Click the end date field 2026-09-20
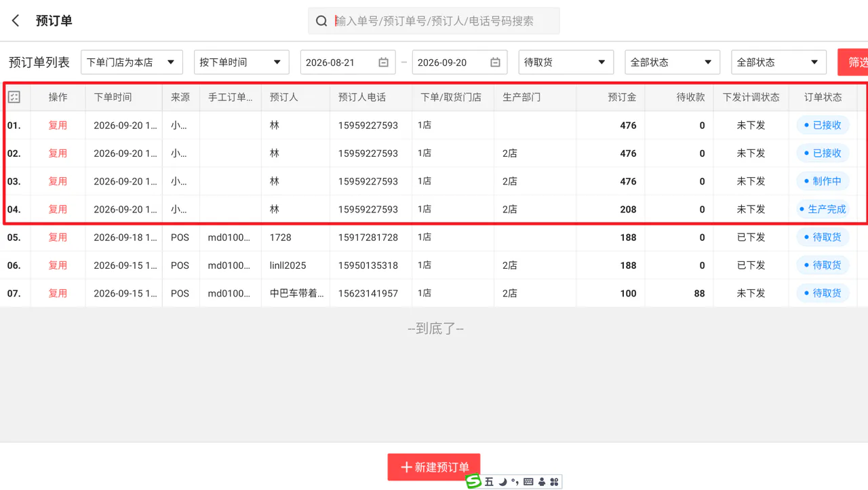Screen dimensions: 868x490 tap(460, 62)
